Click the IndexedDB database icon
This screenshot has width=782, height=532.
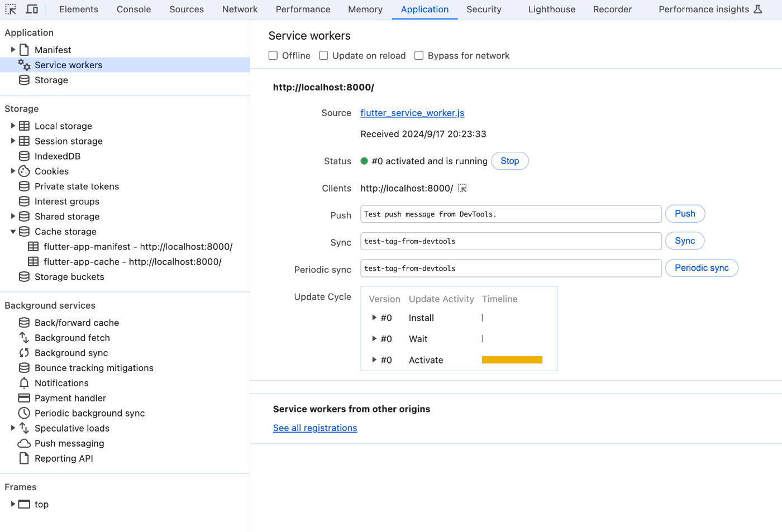pyautogui.click(x=24, y=156)
